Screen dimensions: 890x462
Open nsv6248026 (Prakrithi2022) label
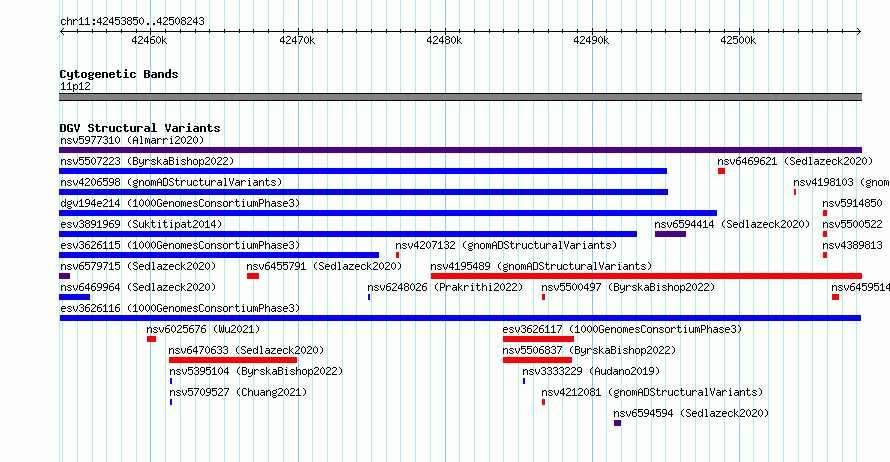(x=445, y=287)
